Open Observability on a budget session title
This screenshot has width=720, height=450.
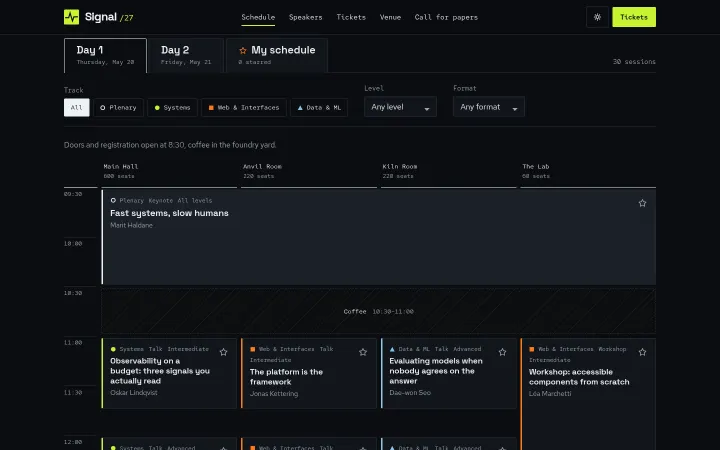(x=160, y=371)
